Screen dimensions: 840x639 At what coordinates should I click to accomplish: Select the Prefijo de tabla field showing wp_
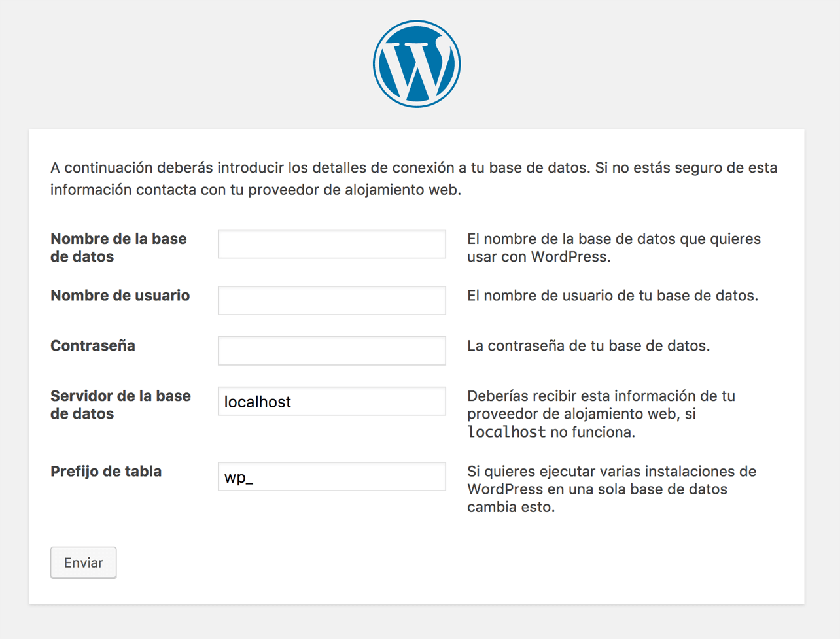(331, 476)
